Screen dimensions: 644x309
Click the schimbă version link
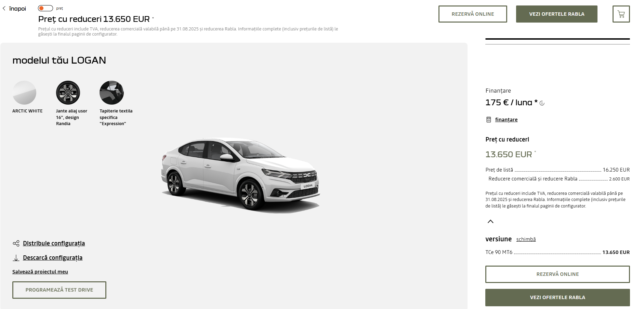[526, 239]
